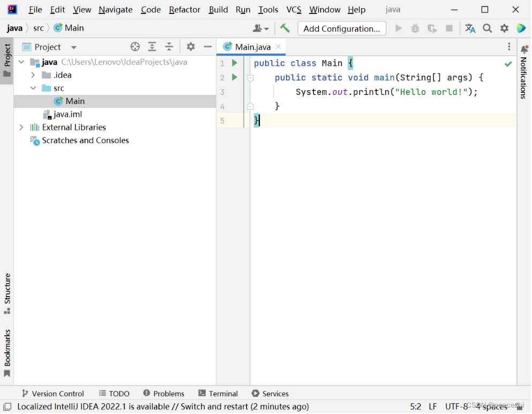Open IDE settings gear in top toolbar
The height and width of the screenshot is (414, 532).
coord(504,28)
